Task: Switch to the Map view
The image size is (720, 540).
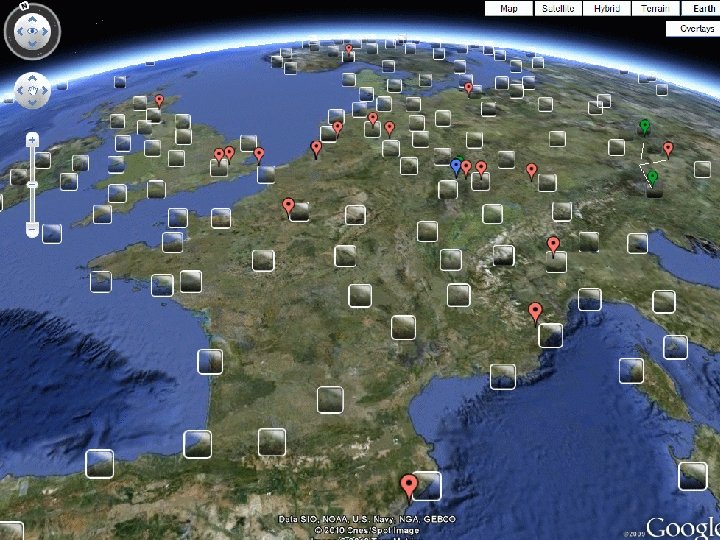Action: point(509,8)
